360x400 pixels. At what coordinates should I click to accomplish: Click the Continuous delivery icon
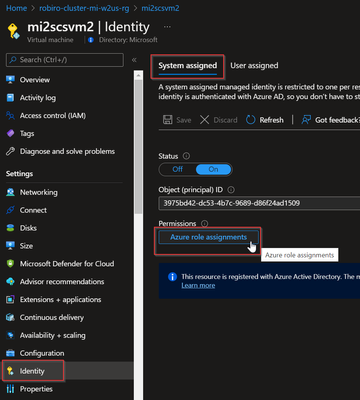tap(10, 317)
